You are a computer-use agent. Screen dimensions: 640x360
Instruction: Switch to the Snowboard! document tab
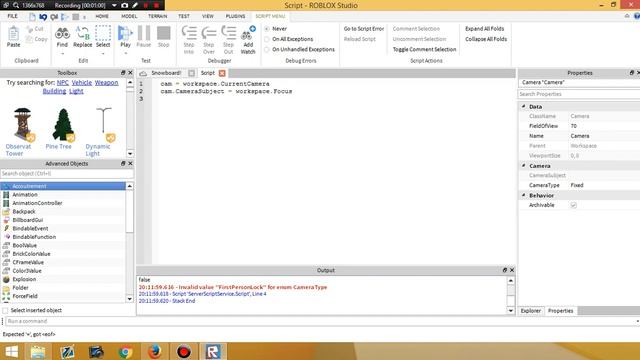[x=166, y=73]
